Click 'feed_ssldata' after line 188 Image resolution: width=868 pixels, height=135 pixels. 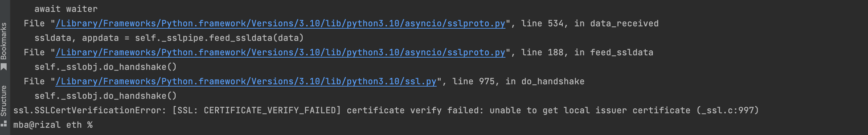[621, 52]
